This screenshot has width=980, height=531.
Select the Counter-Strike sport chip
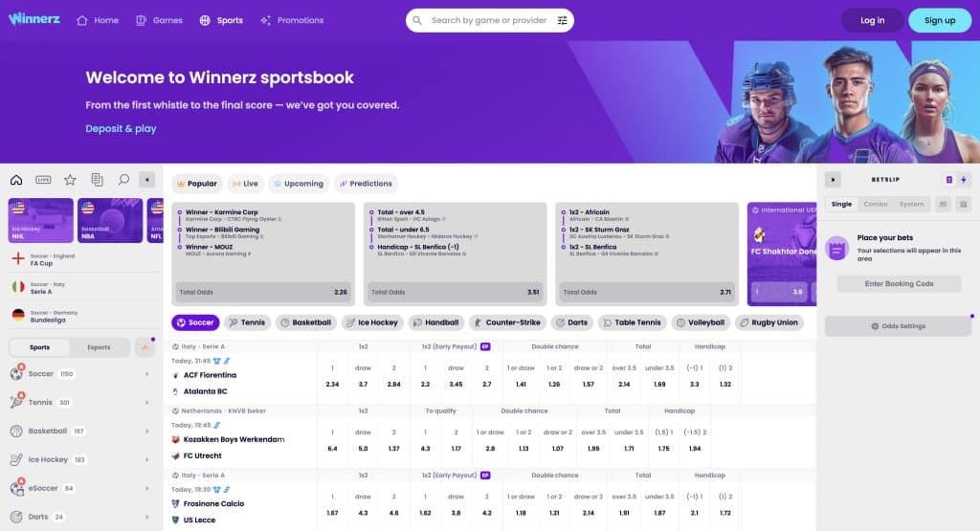(507, 322)
